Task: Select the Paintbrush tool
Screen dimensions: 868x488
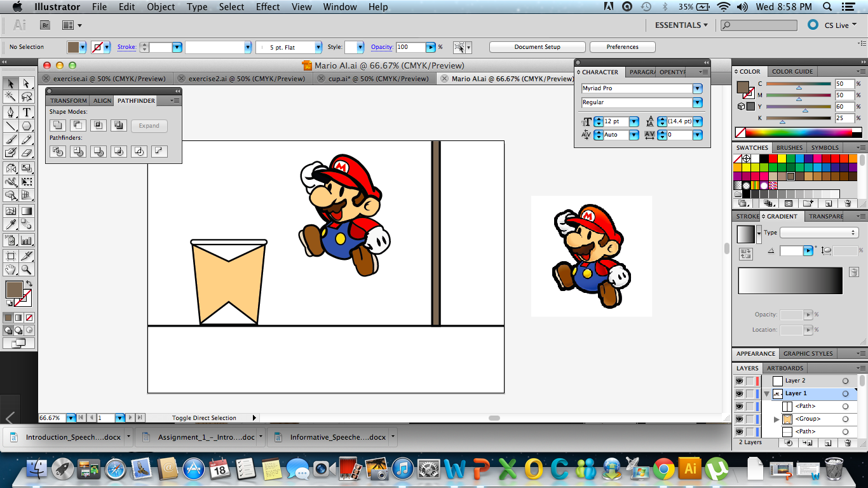Action: (11, 139)
